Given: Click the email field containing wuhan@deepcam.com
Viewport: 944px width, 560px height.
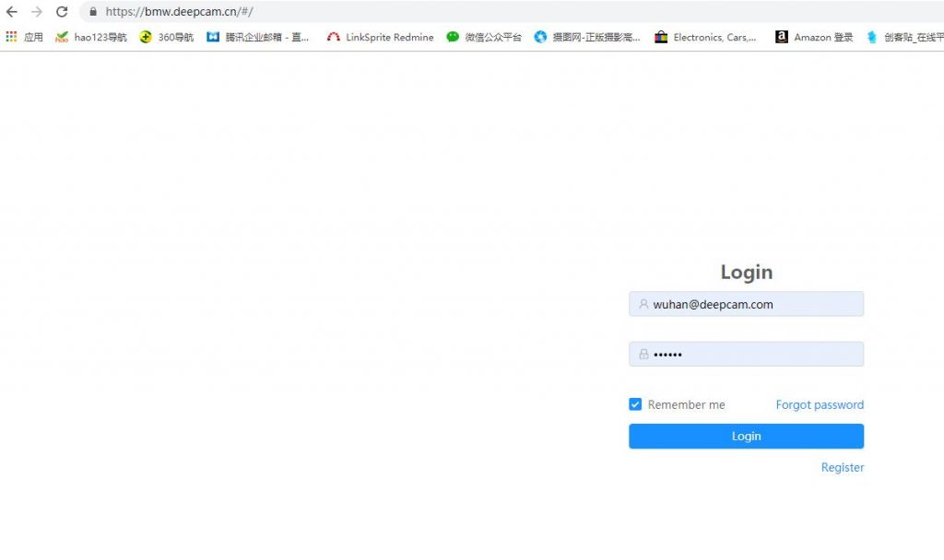Looking at the screenshot, I should pyautogui.click(x=747, y=304).
